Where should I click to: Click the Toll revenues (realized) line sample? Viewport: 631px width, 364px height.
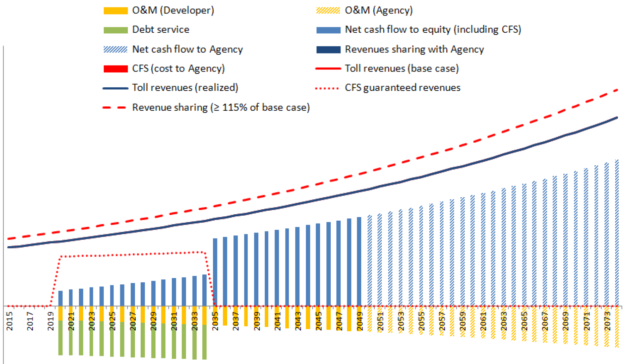[116, 88]
